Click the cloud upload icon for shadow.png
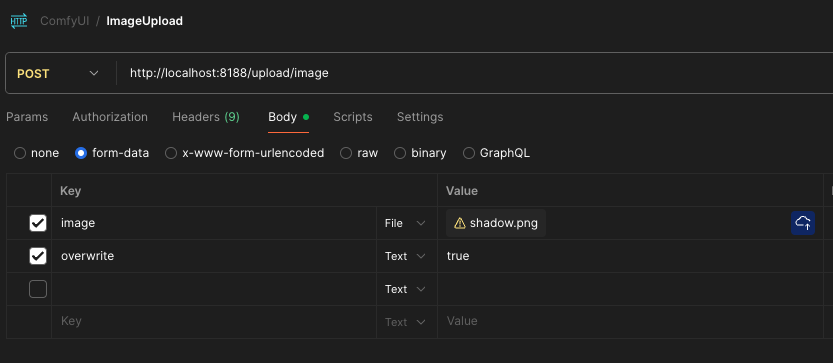 803,223
